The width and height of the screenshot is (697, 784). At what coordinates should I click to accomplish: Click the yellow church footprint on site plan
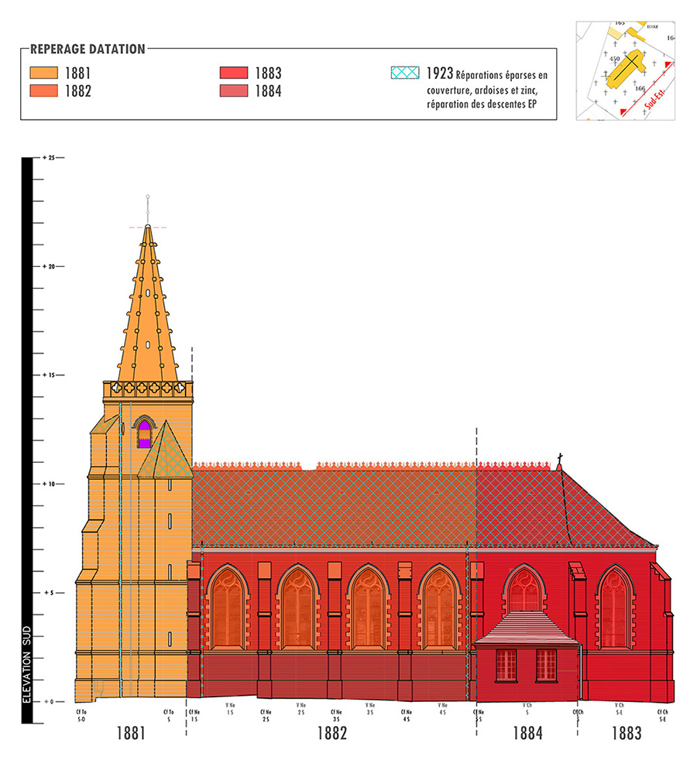click(x=625, y=70)
